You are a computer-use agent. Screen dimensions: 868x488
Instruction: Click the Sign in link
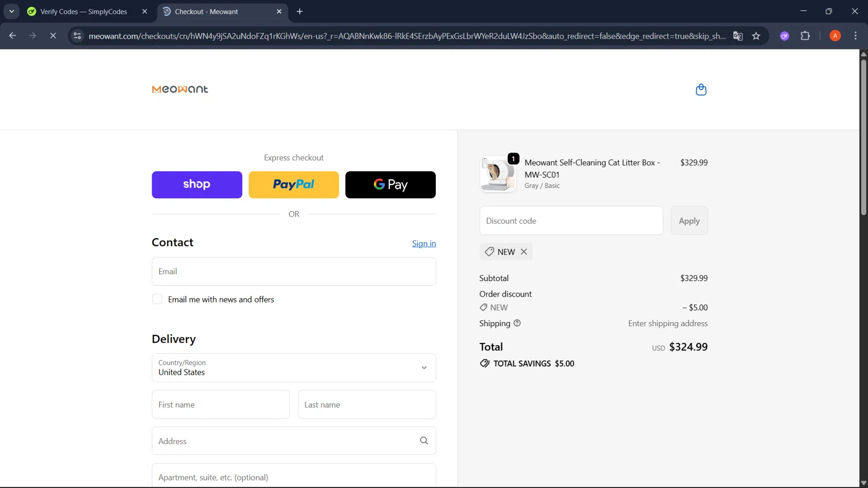pos(424,243)
